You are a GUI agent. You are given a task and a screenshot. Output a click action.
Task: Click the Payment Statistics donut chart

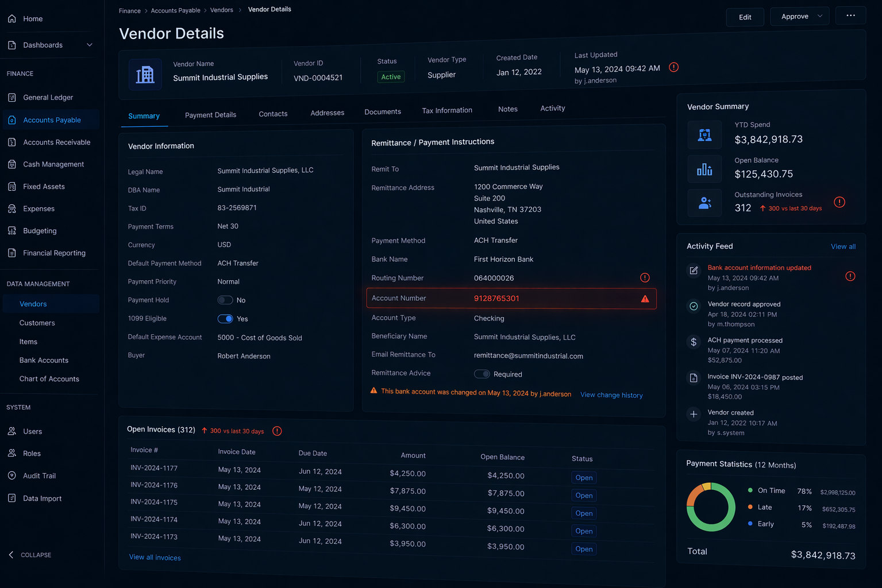click(x=711, y=507)
